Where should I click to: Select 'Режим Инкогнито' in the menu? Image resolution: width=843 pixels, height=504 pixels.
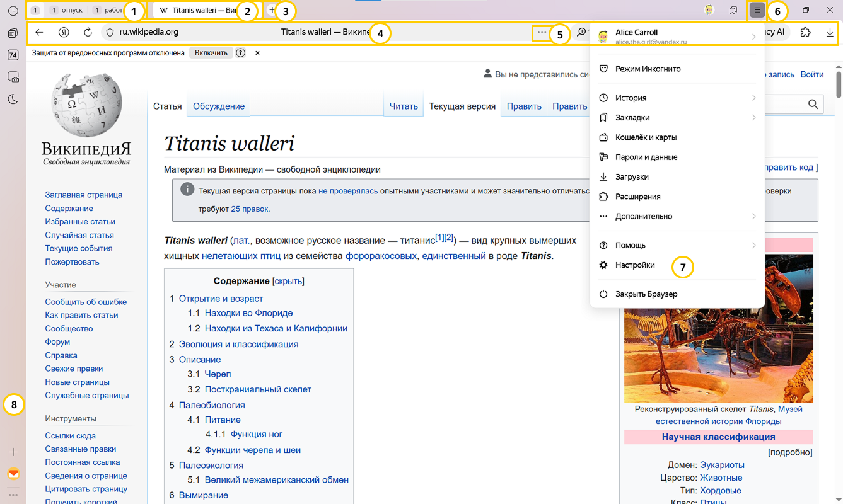pyautogui.click(x=648, y=69)
